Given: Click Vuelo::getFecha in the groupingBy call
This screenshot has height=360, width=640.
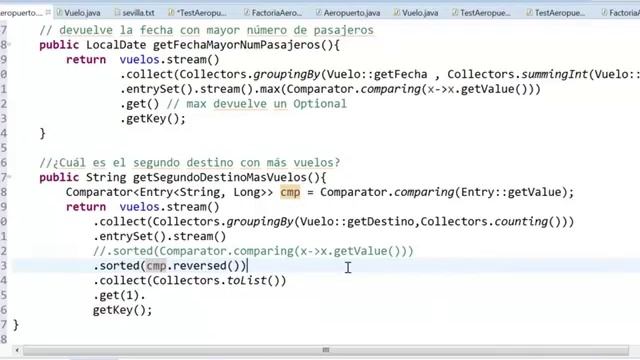Looking at the screenshot, I should (x=377, y=74).
